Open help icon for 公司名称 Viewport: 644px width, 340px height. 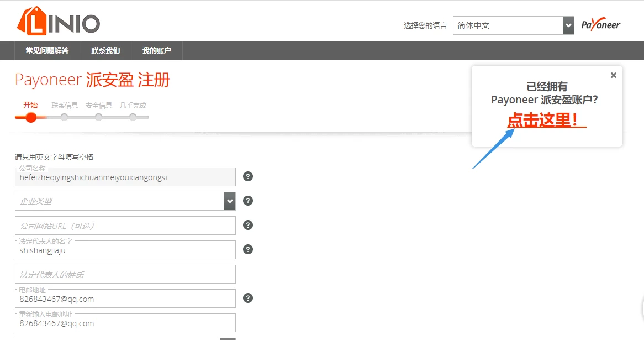point(247,176)
